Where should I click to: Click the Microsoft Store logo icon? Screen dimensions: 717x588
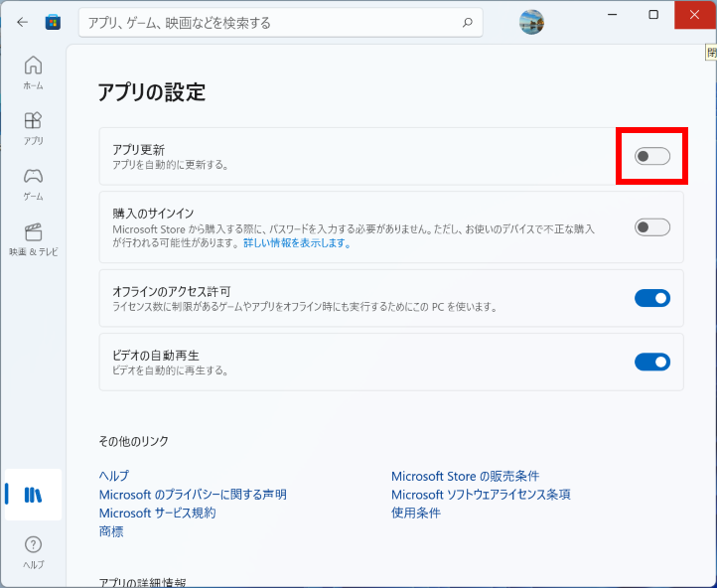coord(53,22)
